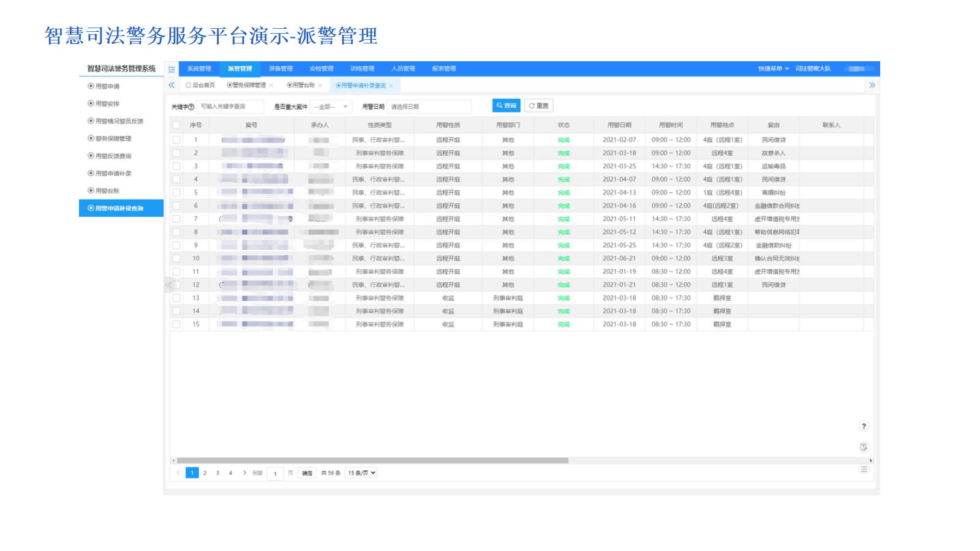The width and height of the screenshot is (980, 551).
Task: Click the floating help question mark icon
Action: 864,426
